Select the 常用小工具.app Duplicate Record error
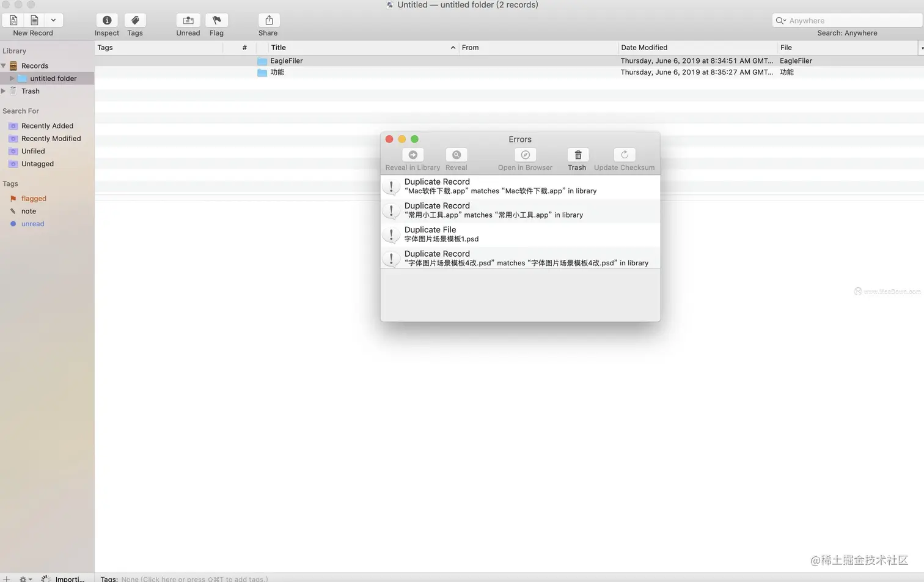The image size is (924, 582). click(x=520, y=210)
